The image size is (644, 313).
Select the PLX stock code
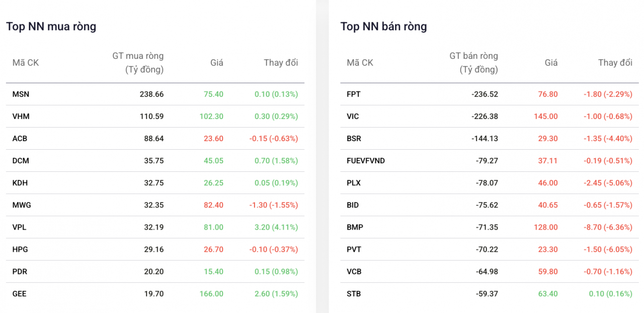(354, 183)
